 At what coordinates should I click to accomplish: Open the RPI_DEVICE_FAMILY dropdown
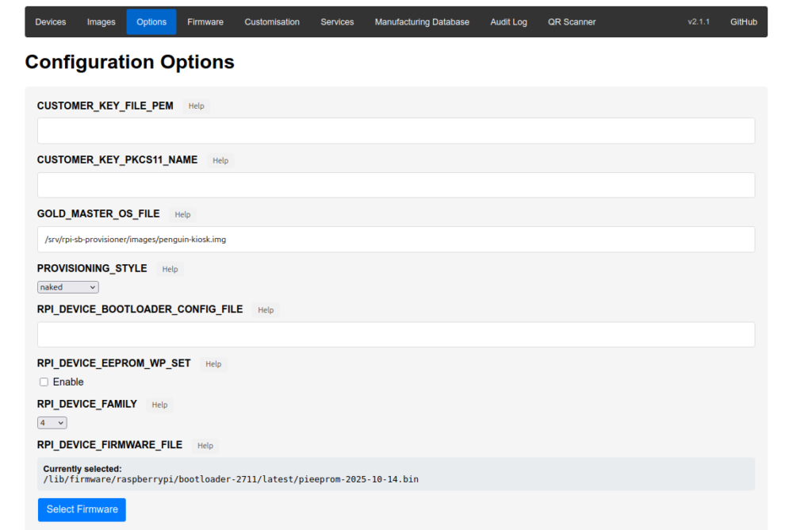[x=52, y=423]
